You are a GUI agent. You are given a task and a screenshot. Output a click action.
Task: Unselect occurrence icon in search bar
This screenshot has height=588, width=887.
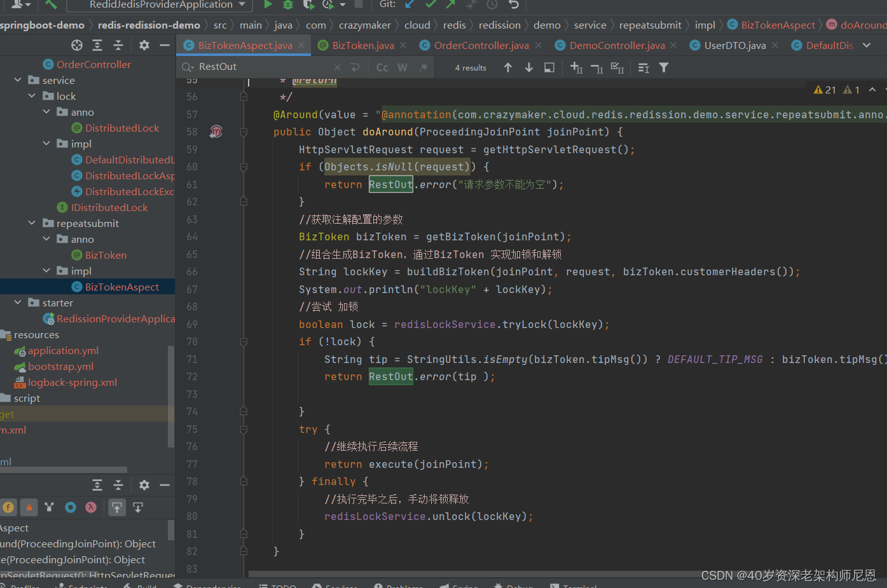[x=596, y=67]
